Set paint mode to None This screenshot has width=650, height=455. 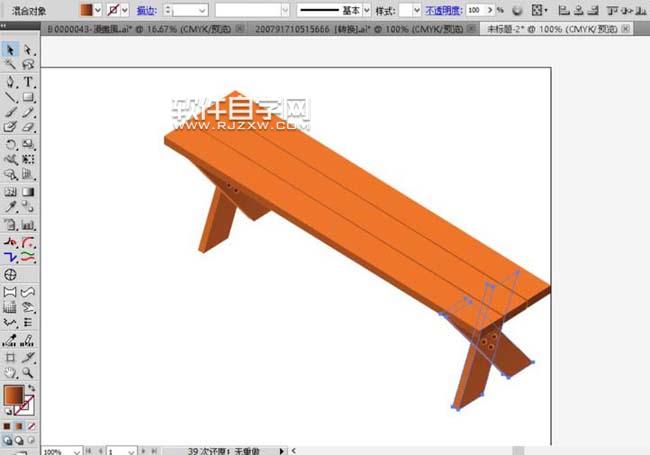[31, 426]
